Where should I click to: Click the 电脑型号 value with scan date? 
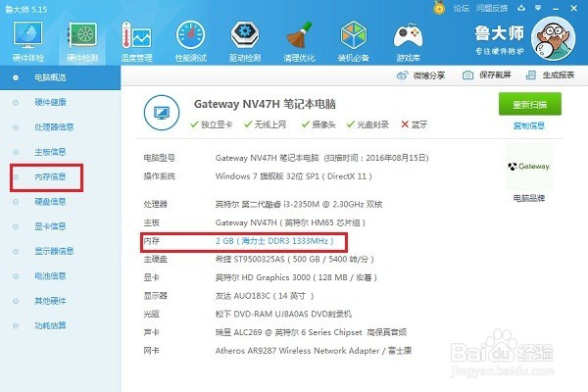coord(322,158)
